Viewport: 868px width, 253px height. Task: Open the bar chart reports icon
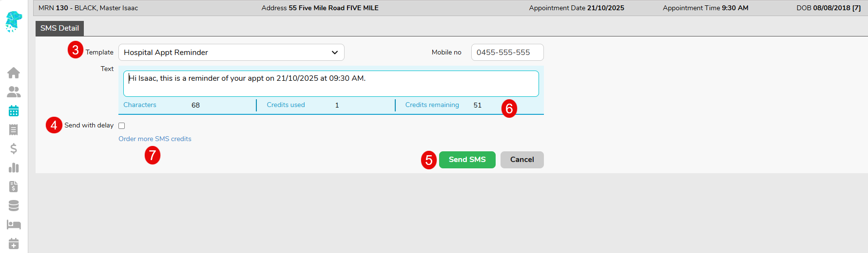point(14,168)
